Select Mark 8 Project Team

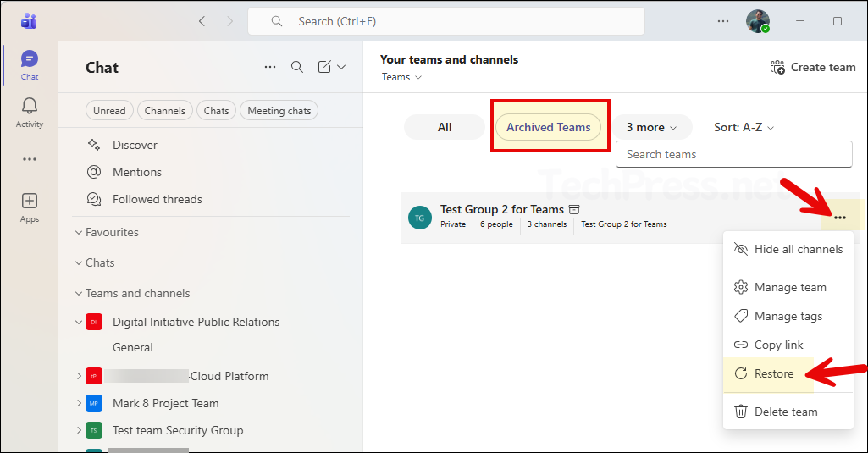165,403
